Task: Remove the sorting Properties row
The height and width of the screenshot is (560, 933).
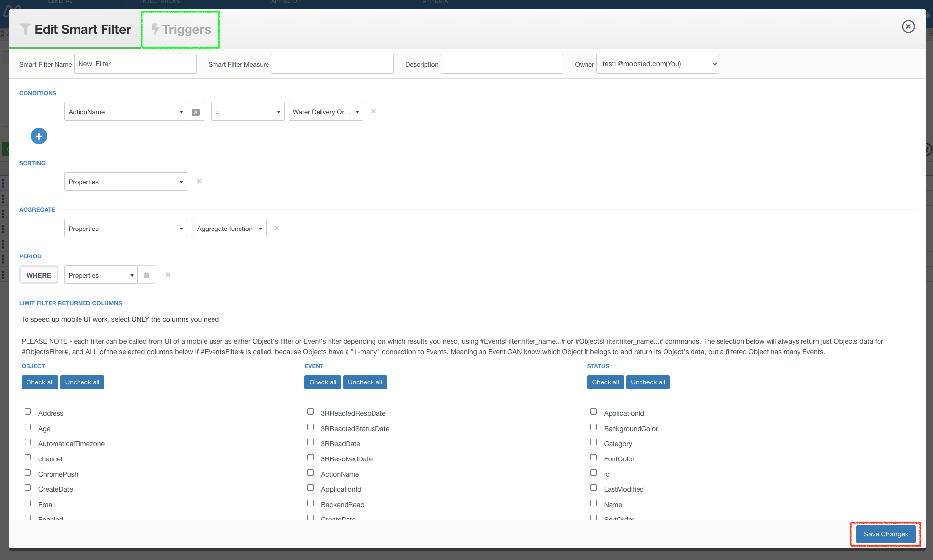Action: coord(199,181)
